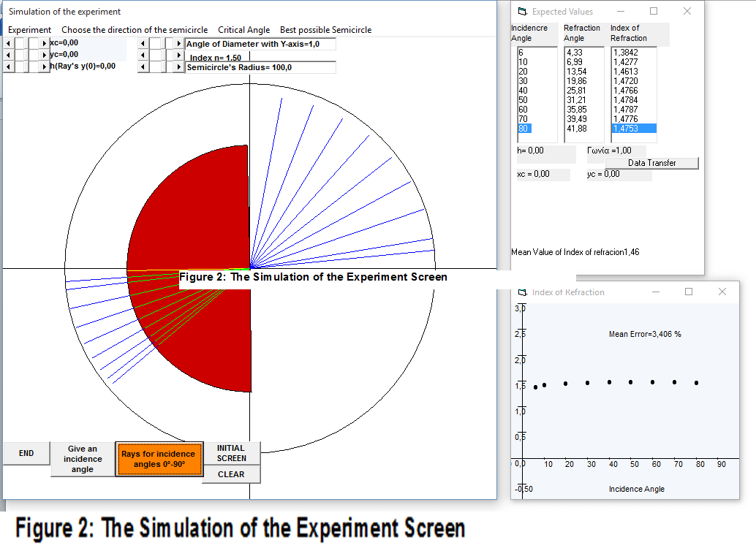Screen dimensions: 756x559
Task: Open the Experiment menu
Action: click(29, 30)
